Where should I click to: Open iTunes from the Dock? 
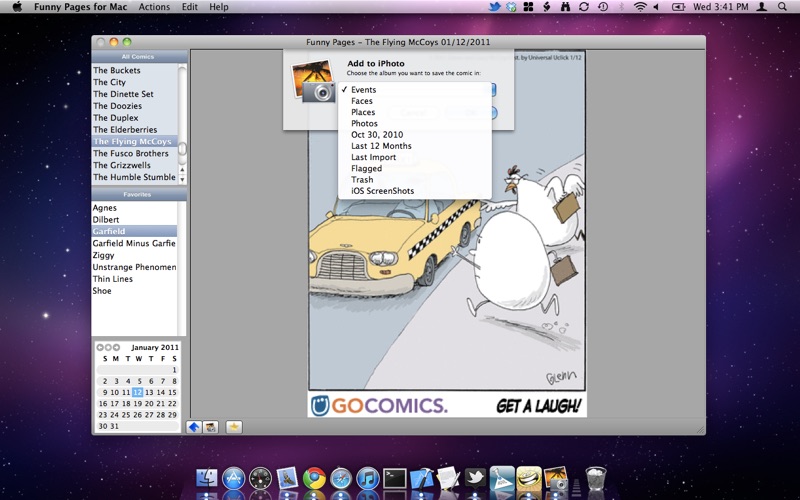[x=367, y=479]
